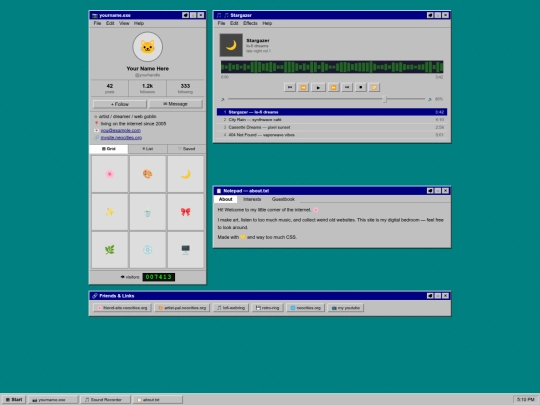This screenshot has width=540, height=405.
Task: Switch to List view tab
Action: 148,149
